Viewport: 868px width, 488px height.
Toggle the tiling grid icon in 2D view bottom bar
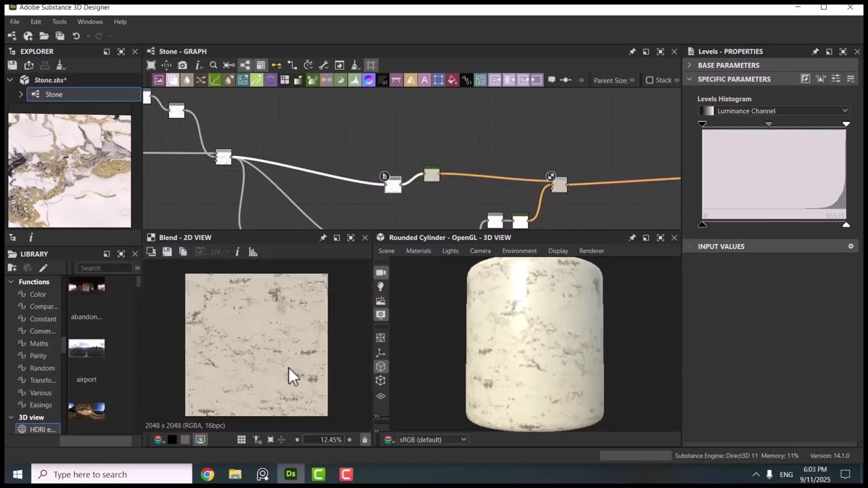[x=241, y=440]
